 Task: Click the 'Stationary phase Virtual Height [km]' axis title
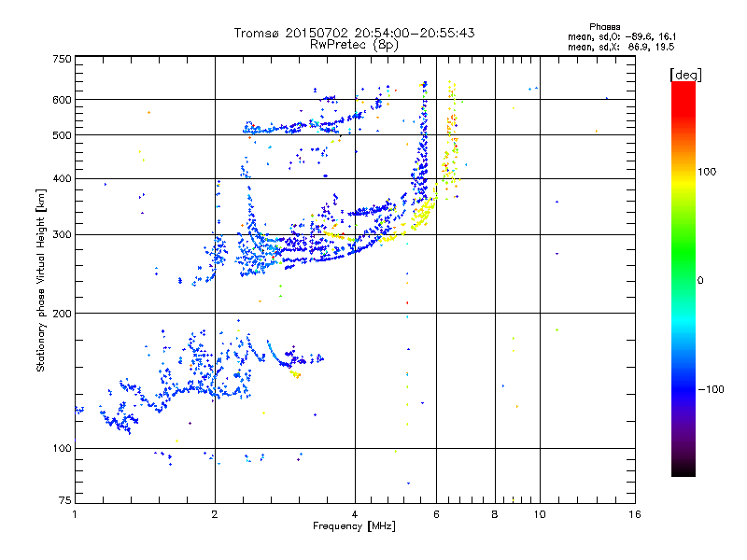coord(40,280)
